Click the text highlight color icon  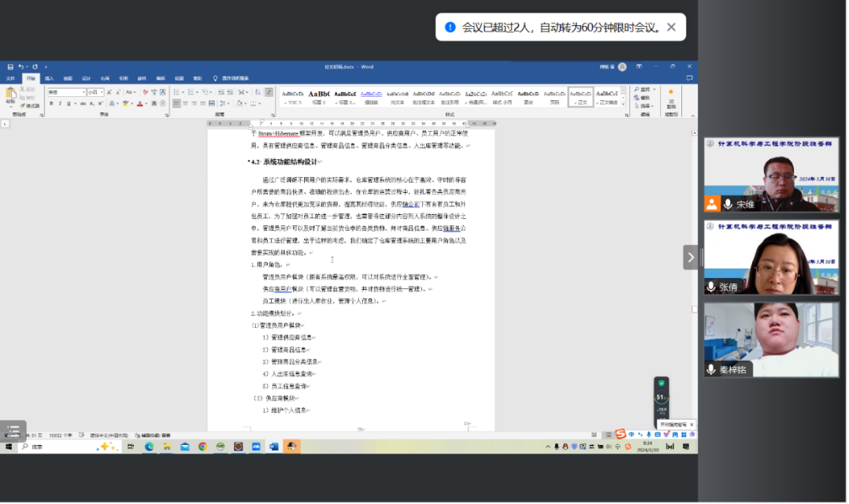[x=126, y=103]
